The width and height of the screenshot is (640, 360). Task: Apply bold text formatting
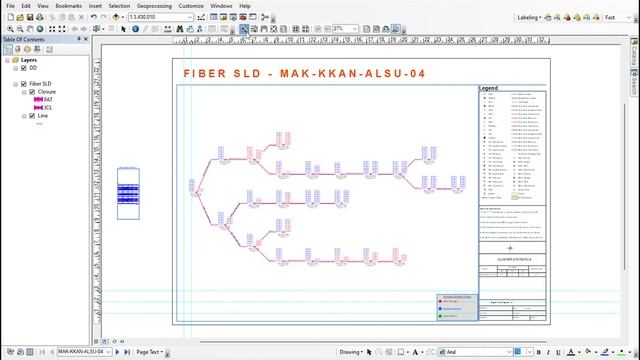point(539,352)
